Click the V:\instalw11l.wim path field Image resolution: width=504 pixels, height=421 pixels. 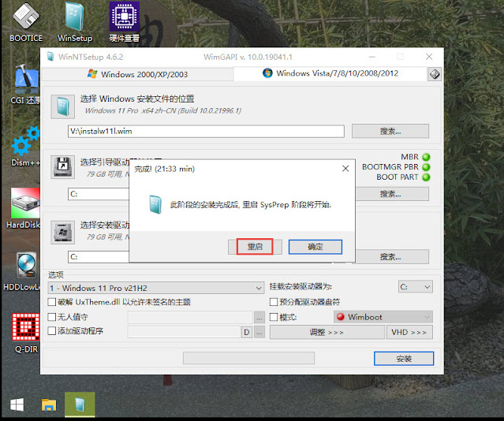206,131
